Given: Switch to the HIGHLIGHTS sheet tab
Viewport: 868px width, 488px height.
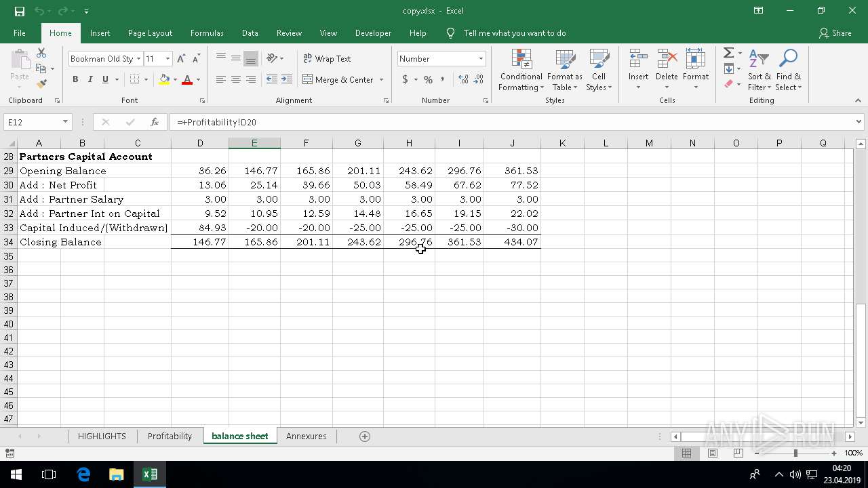Looking at the screenshot, I should click(x=102, y=436).
